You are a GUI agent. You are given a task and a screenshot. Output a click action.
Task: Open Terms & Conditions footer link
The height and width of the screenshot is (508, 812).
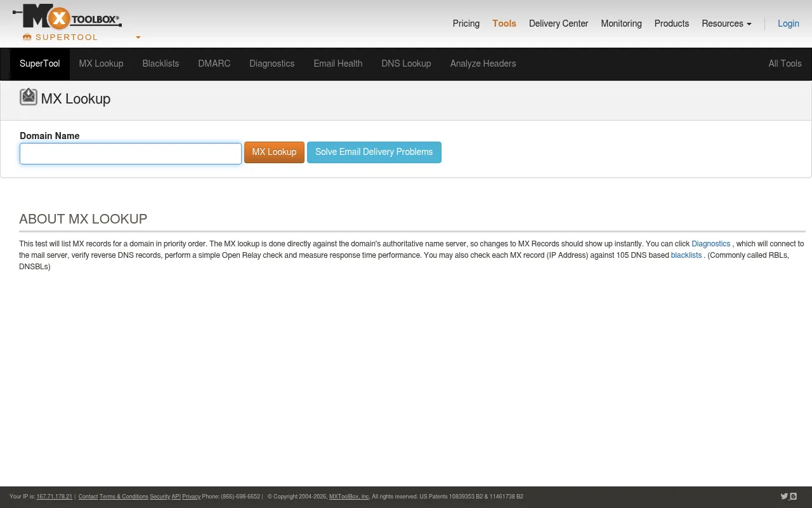pyautogui.click(x=124, y=497)
